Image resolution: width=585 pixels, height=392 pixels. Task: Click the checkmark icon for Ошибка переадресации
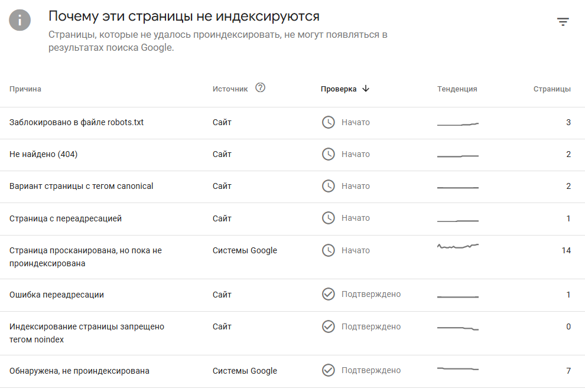pos(328,294)
